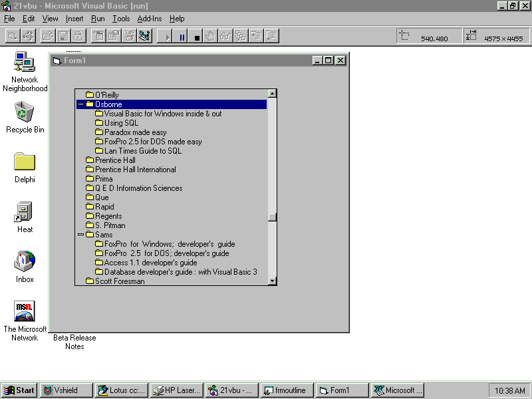Open the Add-Ins menu
Screen dimensions: 532x399
coord(150,19)
